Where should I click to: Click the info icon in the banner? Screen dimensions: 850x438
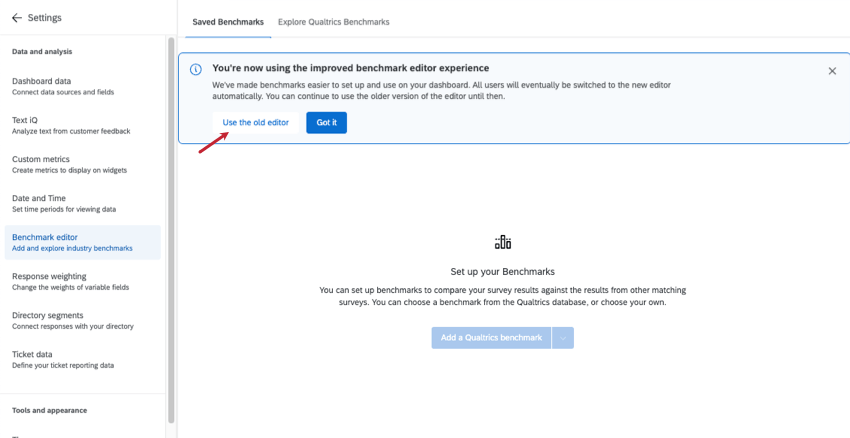click(196, 69)
